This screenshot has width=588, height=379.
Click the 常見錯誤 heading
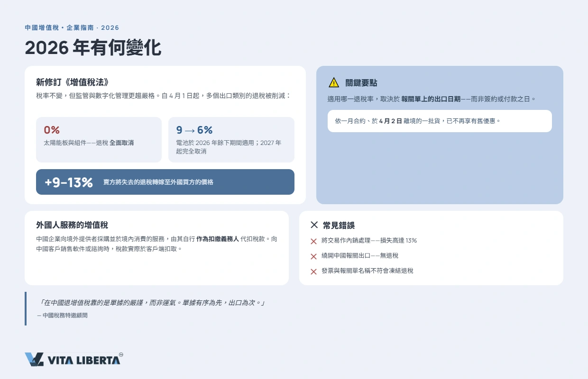[x=339, y=225]
